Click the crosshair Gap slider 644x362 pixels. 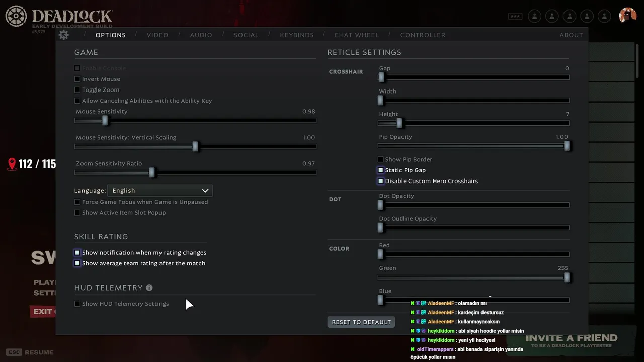tap(473, 77)
